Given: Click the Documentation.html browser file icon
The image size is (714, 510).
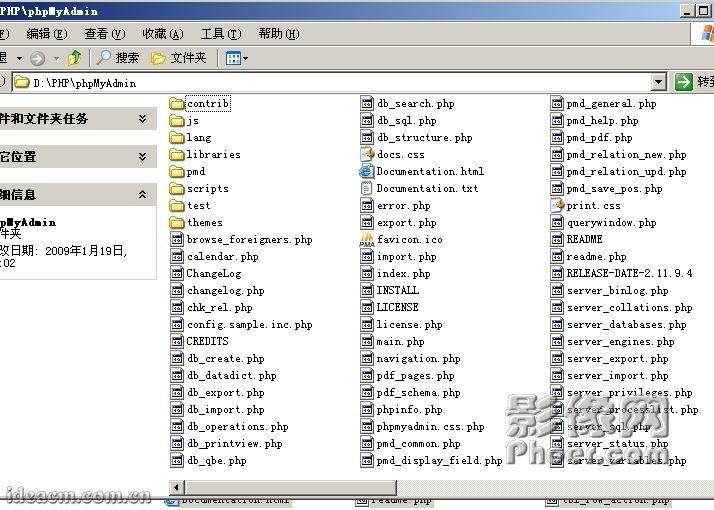Looking at the screenshot, I should [366, 172].
